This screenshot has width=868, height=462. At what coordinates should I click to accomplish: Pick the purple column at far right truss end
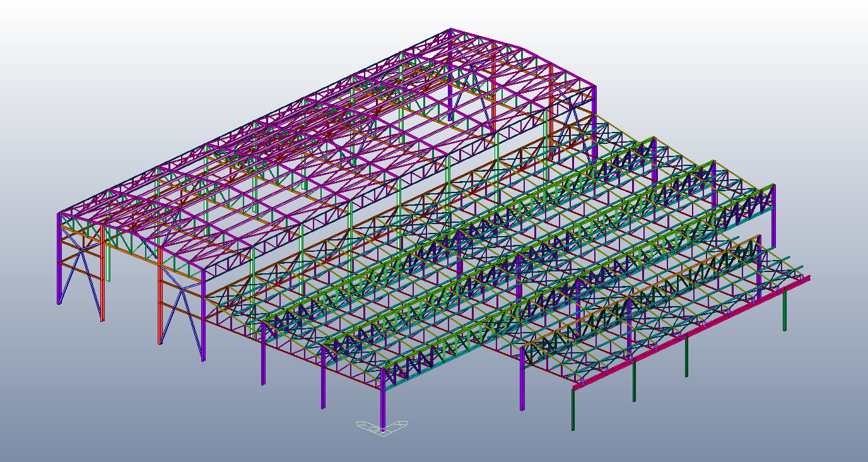(773, 215)
